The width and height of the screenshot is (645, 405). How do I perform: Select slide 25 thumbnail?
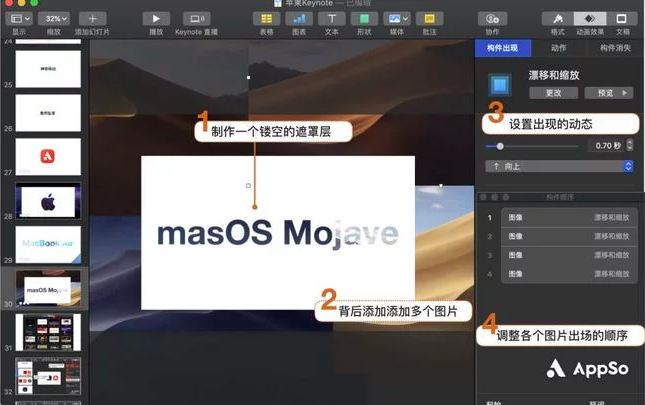pos(48,69)
